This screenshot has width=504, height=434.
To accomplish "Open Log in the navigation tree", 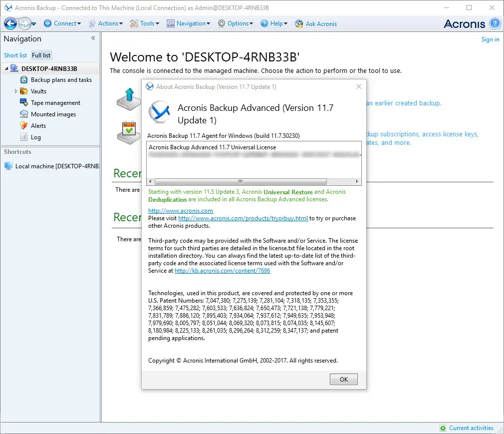I will pyautogui.click(x=35, y=137).
